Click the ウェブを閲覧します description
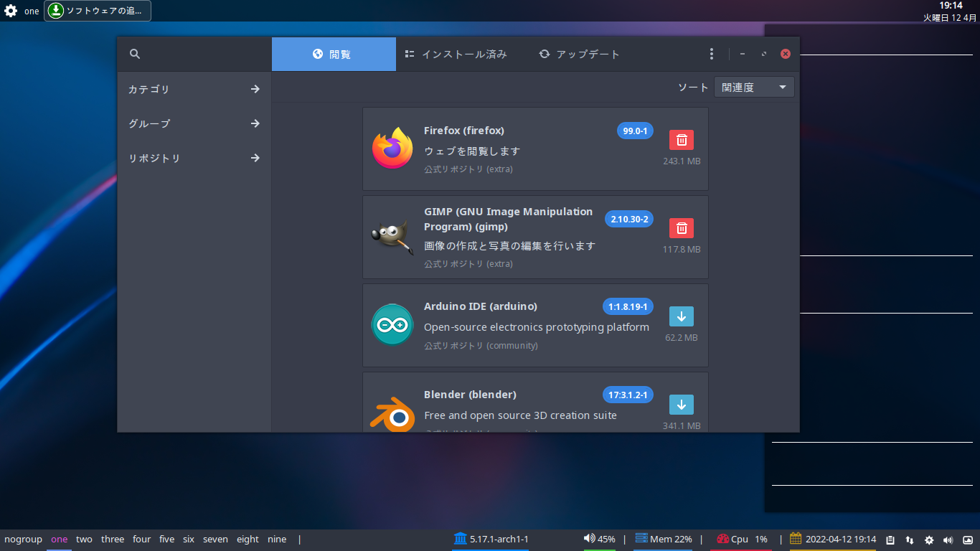Viewport: 980px width, 551px height. (x=472, y=151)
